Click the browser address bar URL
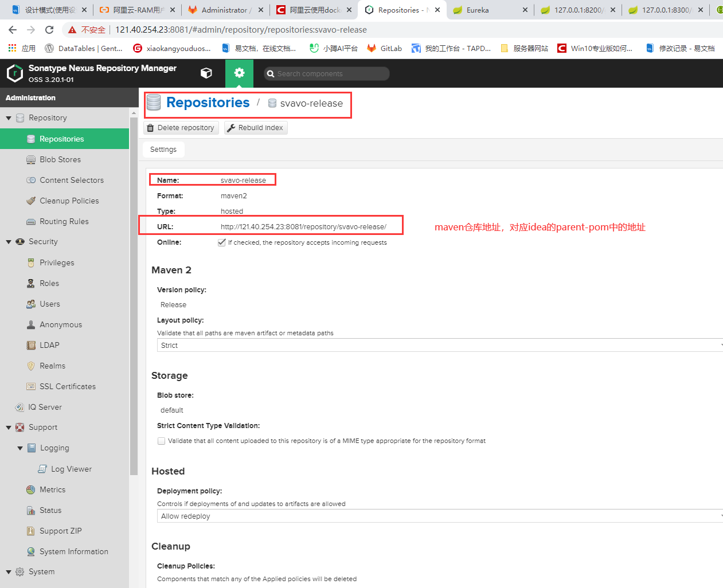The width and height of the screenshot is (723, 588). [241, 30]
